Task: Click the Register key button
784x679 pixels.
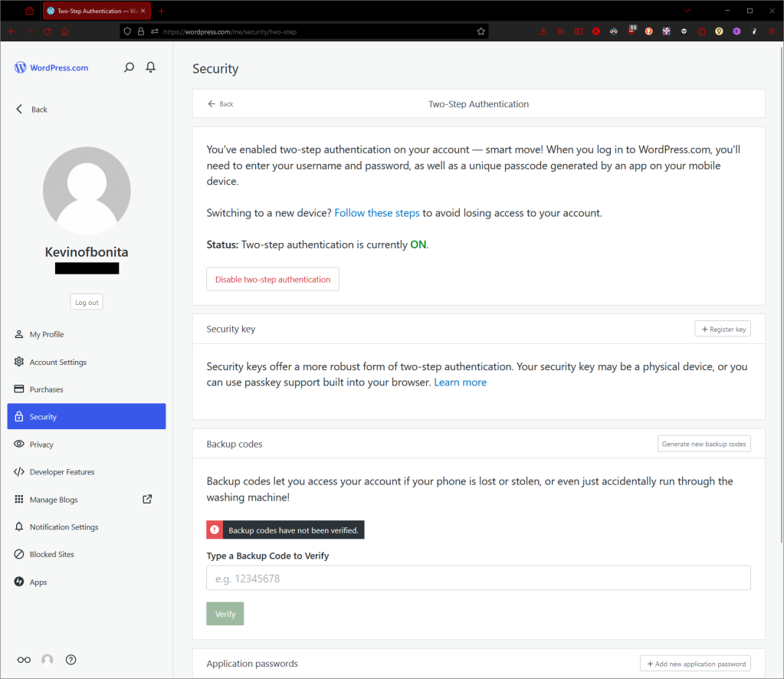Action: (722, 330)
